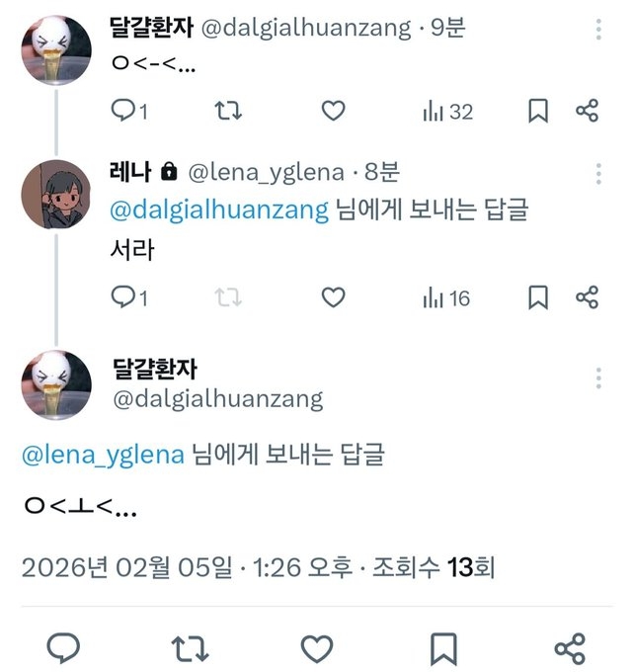The image size is (634, 672).
Task: Share 레나's reply tweet
Action: tap(587, 296)
